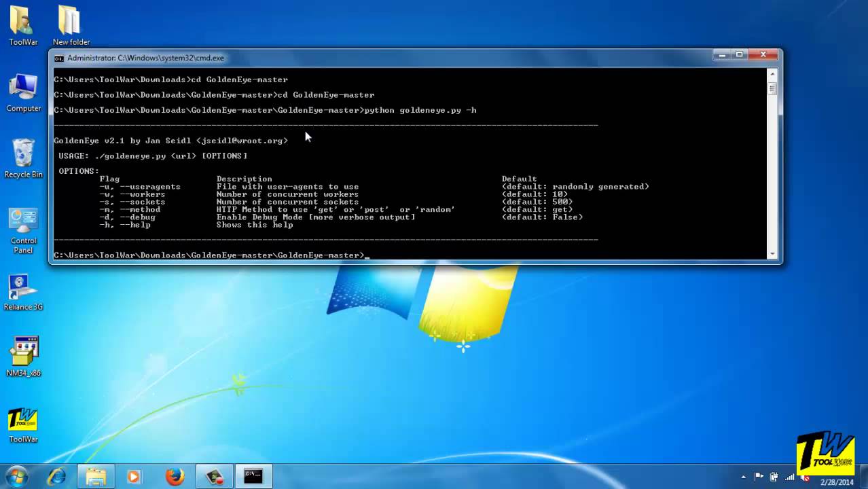Viewport: 868px width, 489px height.
Task: Click the cmd window title bar text
Action: [x=145, y=58]
